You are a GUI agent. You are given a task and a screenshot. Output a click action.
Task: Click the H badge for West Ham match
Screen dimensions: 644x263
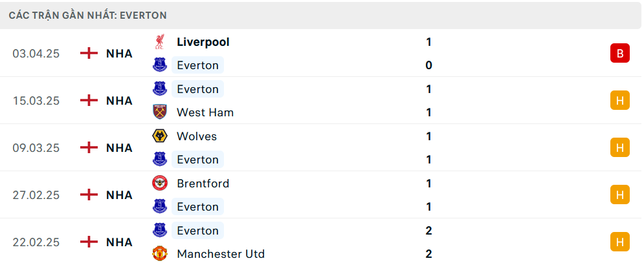(x=619, y=100)
